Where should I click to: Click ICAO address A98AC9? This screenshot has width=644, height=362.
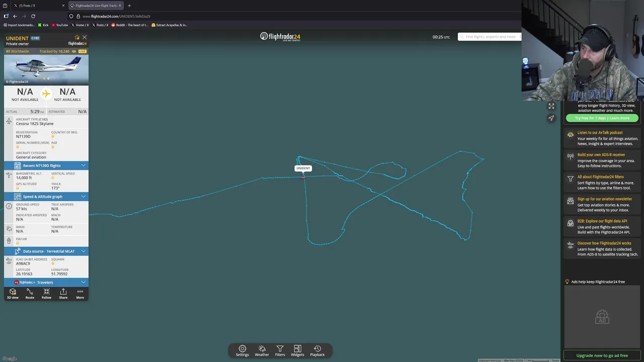point(23,263)
